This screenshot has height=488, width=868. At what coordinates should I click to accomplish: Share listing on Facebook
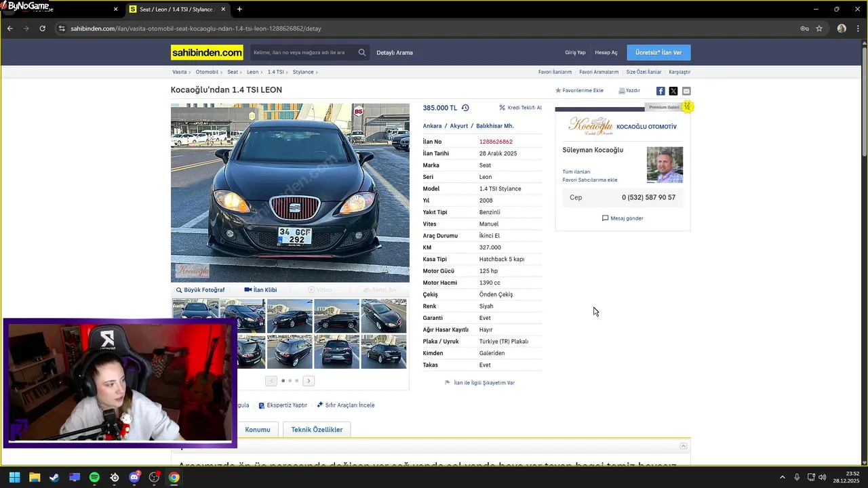pyautogui.click(x=660, y=91)
